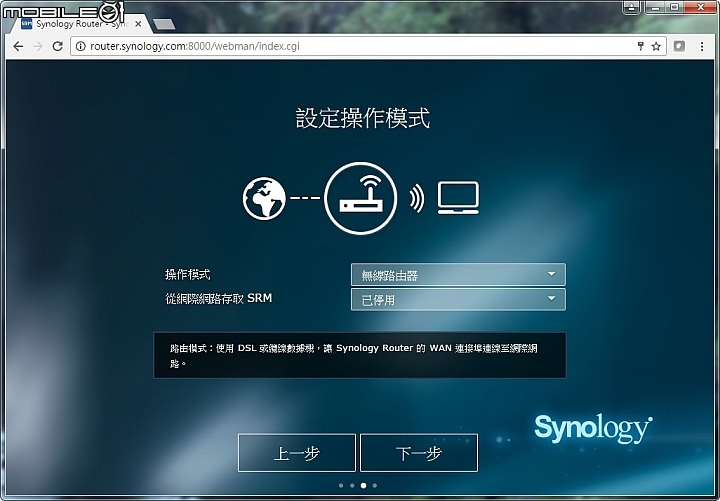The width and height of the screenshot is (720, 501).
Task: Open the Chrome three-dot menu
Action: coord(702,46)
